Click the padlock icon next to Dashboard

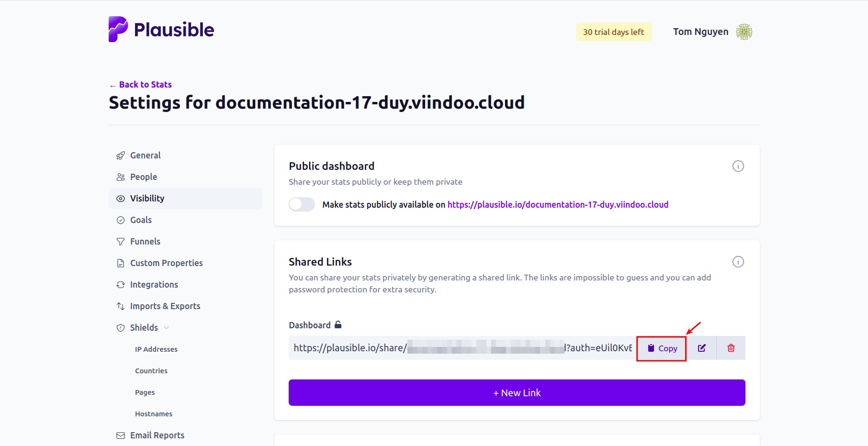tap(338, 325)
